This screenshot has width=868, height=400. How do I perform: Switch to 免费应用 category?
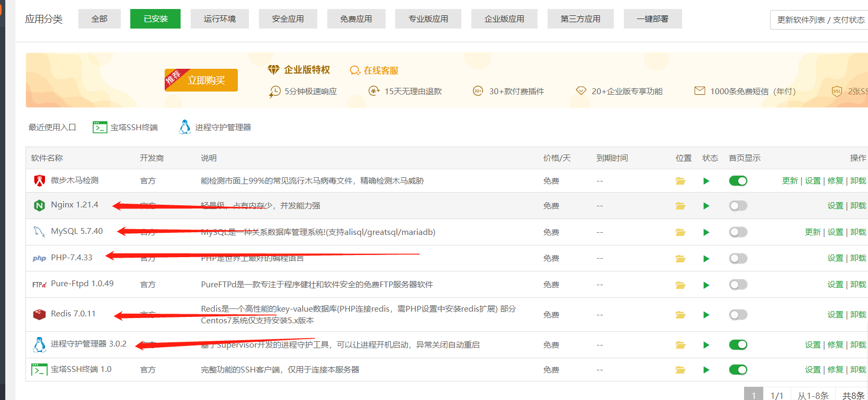click(x=356, y=19)
